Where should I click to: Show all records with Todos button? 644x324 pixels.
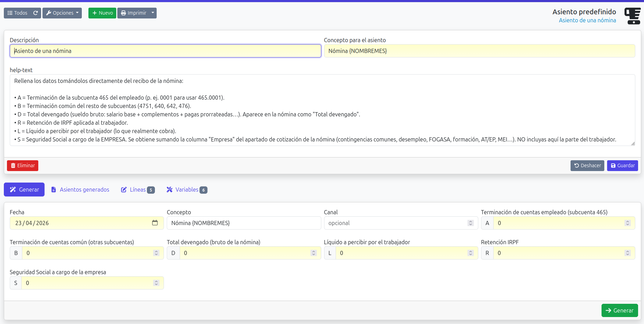(18, 13)
